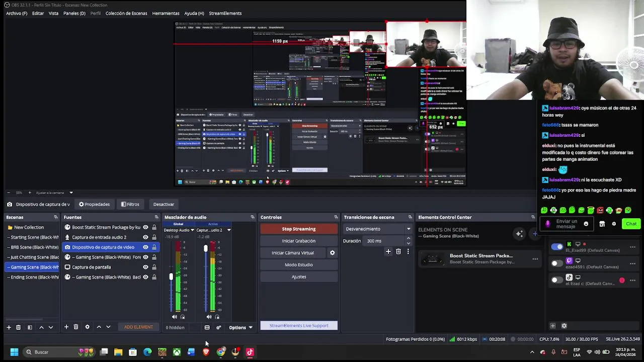Increase the transition Duración stepper
This screenshot has height=362, width=644.
[408, 239]
